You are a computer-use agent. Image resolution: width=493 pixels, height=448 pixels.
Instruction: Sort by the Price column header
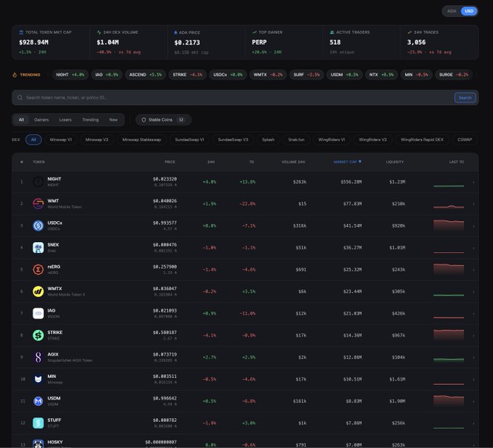click(170, 162)
